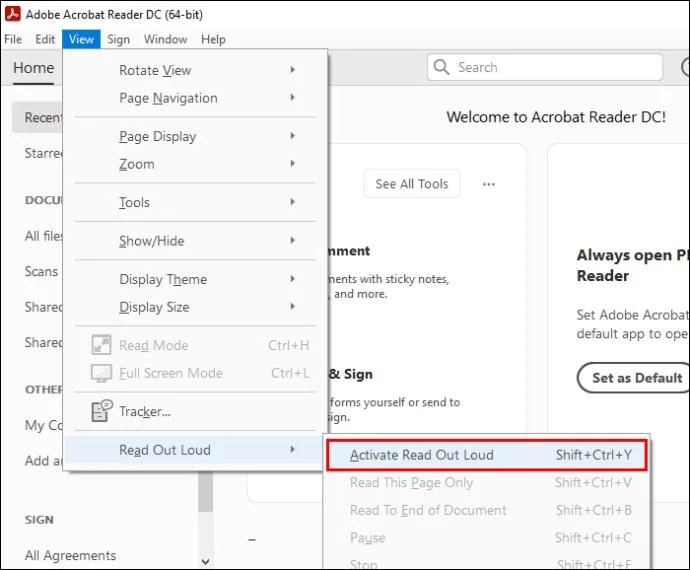Open the three-dots menu beside See All Tools
690x570 pixels.
click(489, 184)
